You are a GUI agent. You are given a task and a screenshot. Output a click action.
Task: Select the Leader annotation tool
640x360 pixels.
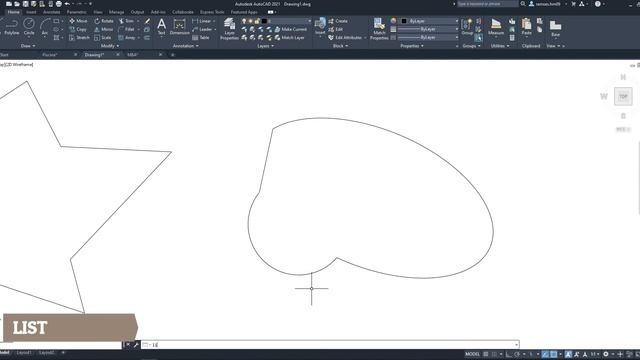[202, 29]
